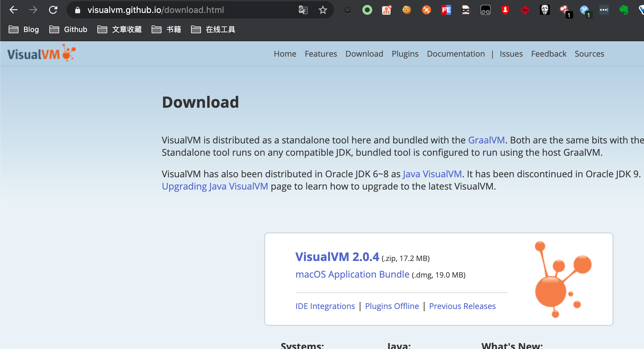The height and width of the screenshot is (349, 644).
Task: Open Sources in site navigation
Action: pyautogui.click(x=589, y=54)
